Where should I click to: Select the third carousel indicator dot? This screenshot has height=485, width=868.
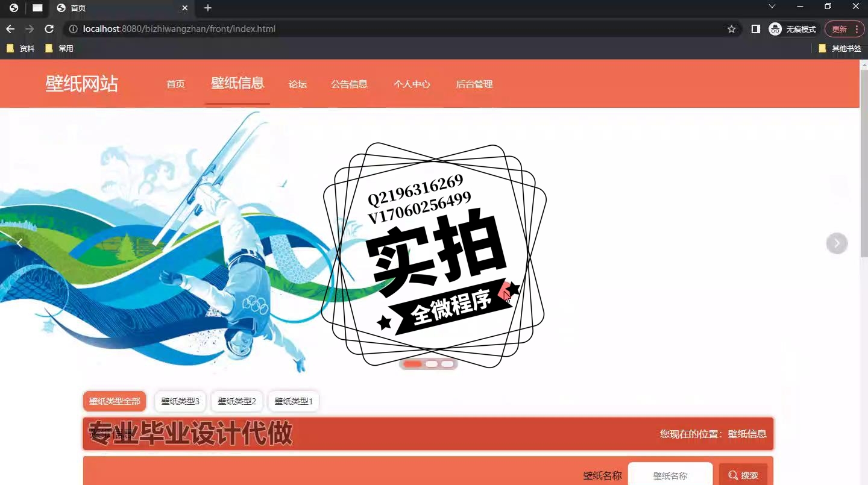[447, 364]
